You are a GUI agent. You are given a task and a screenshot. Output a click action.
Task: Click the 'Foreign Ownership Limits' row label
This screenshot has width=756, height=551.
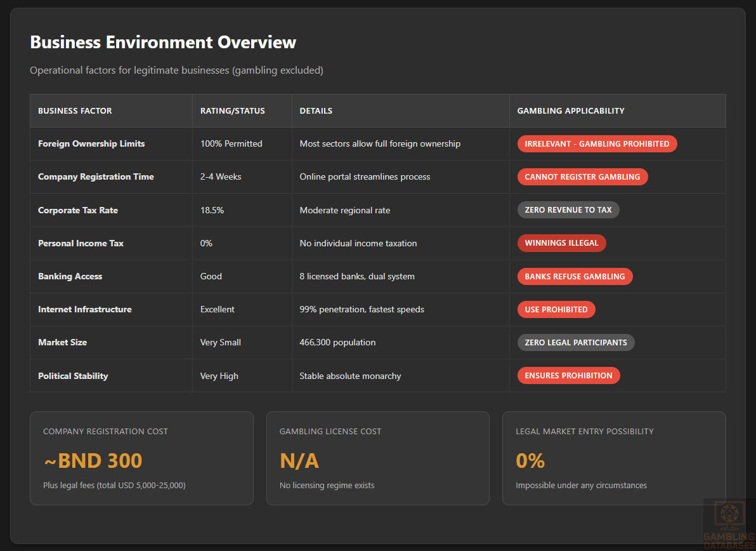click(91, 144)
